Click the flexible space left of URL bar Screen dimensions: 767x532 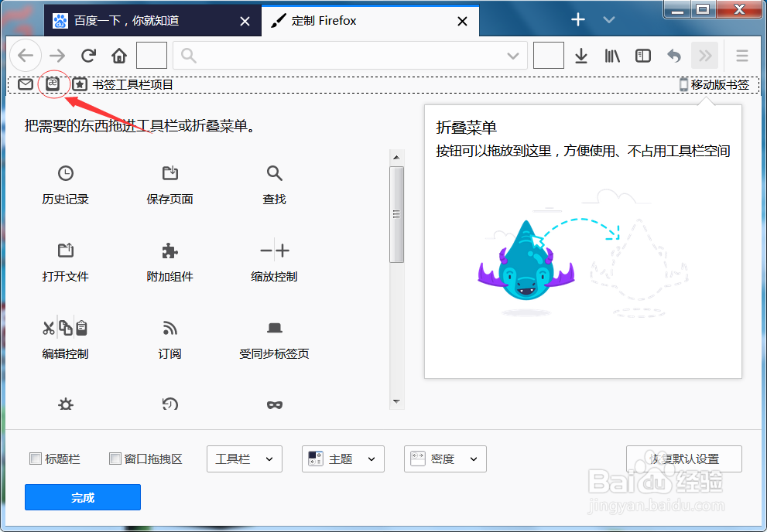(x=152, y=55)
